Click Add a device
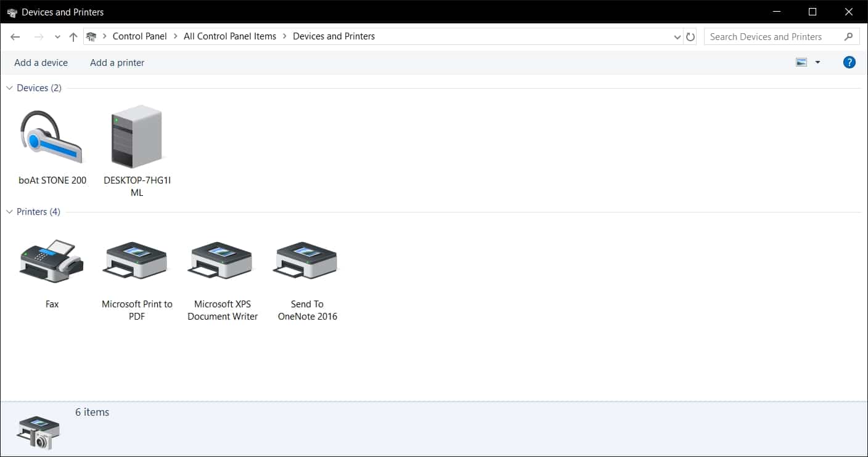Screen dimensions: 868x457 [41, 62]
